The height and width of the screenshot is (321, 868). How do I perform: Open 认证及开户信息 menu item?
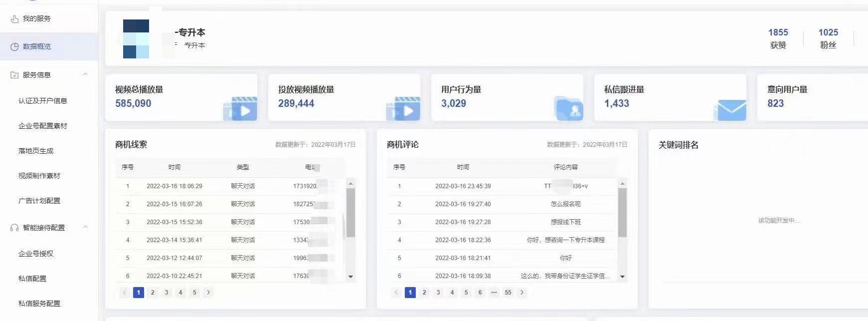pyautogui.click(x=43, y=101)
